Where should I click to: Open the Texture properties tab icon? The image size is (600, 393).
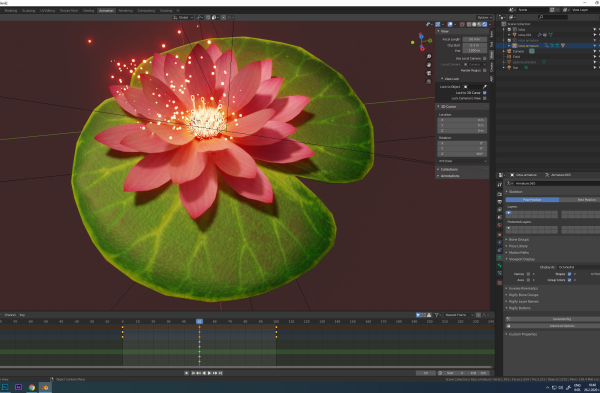pyautogui.click(x=499, y=282)
